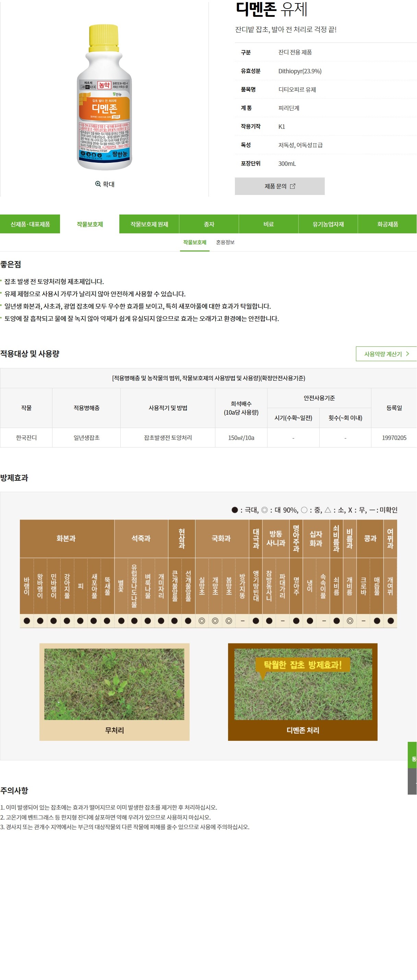
Task: Click the 한국잔디 crop cell
Action: coord(26,438)
